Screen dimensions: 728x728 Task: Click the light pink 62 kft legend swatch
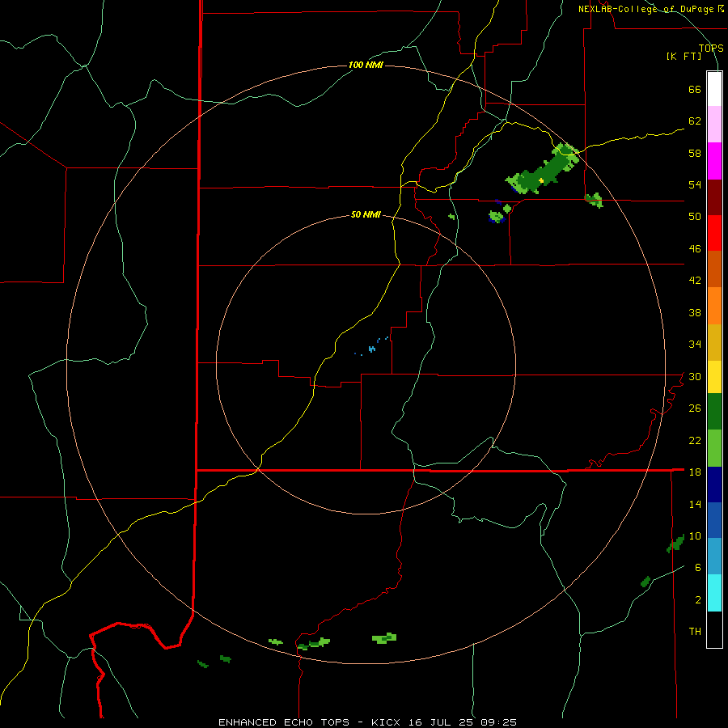click(x=714, y=124)
